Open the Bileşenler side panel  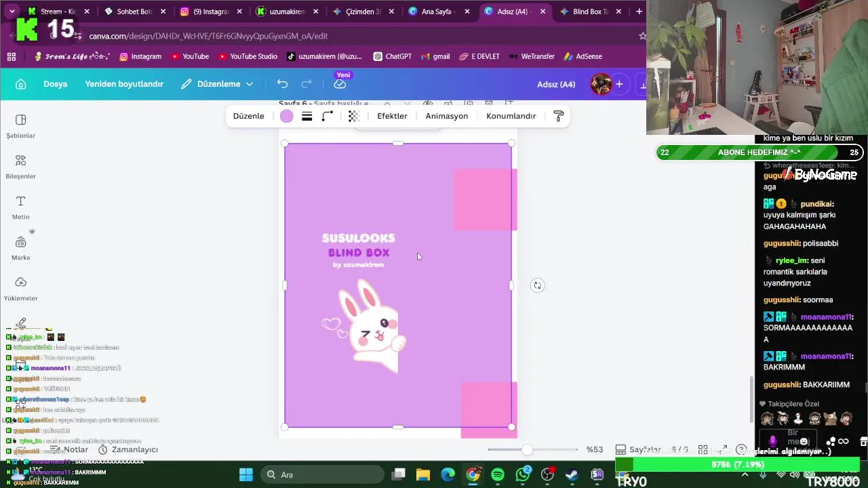21,167
